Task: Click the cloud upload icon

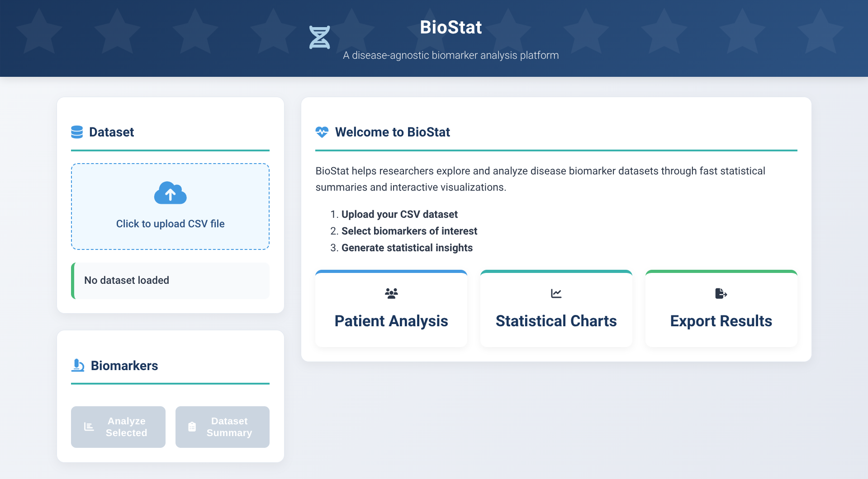Action: click(170, 193)
